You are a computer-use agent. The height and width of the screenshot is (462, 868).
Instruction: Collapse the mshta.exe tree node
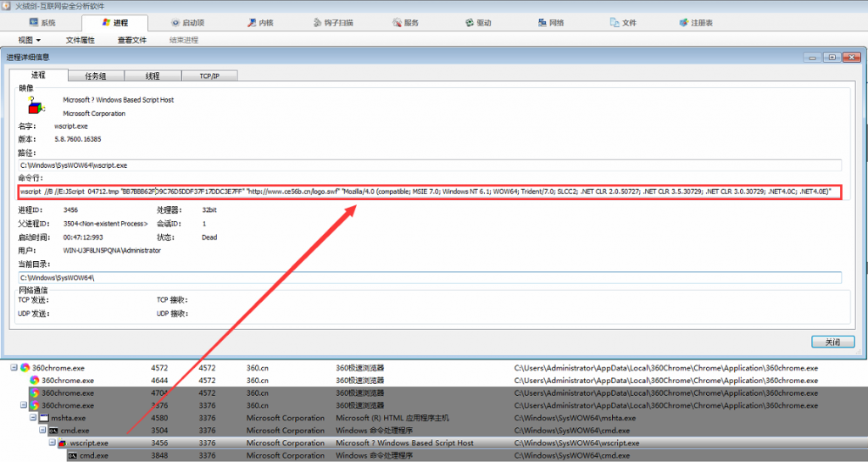(34, 418)
